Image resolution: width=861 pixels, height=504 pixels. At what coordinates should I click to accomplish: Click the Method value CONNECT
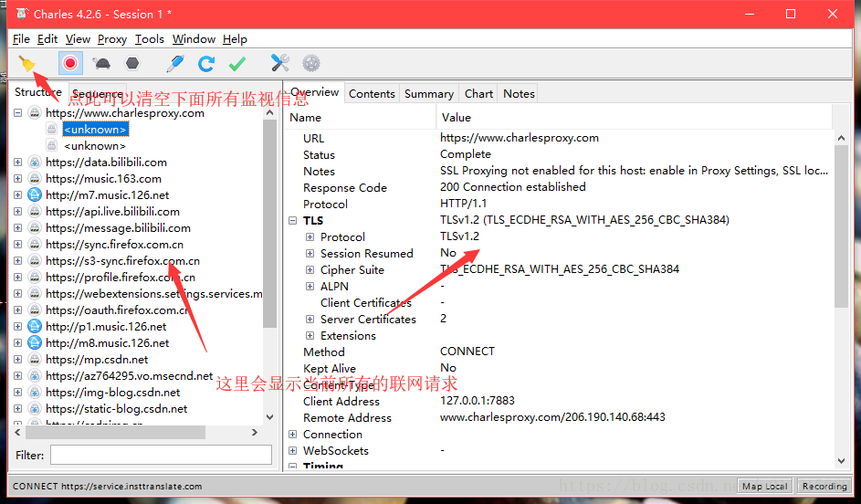[467, 352]
